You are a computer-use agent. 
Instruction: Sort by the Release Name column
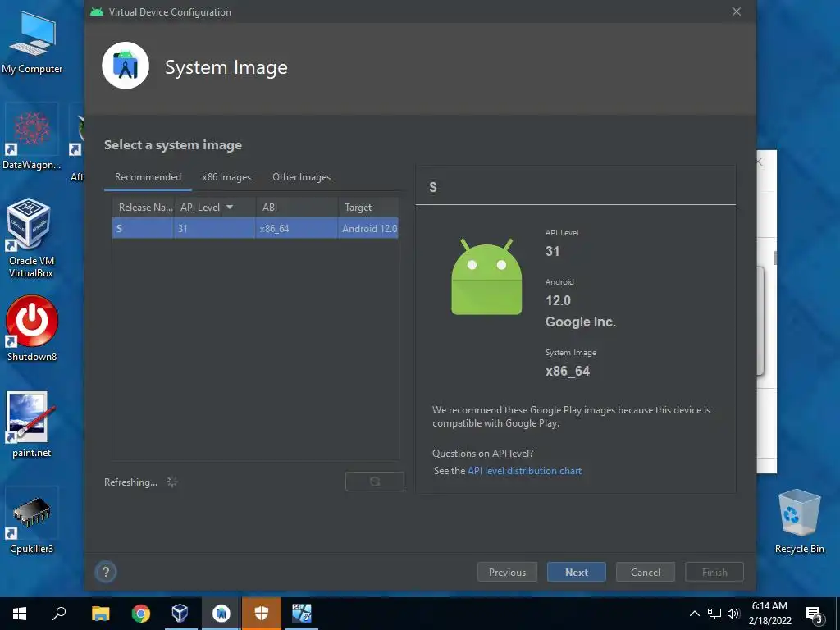(143, 208)
